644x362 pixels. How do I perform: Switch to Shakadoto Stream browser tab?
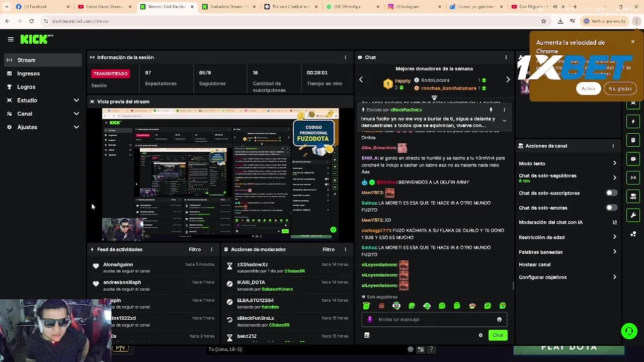pos(229,7)
